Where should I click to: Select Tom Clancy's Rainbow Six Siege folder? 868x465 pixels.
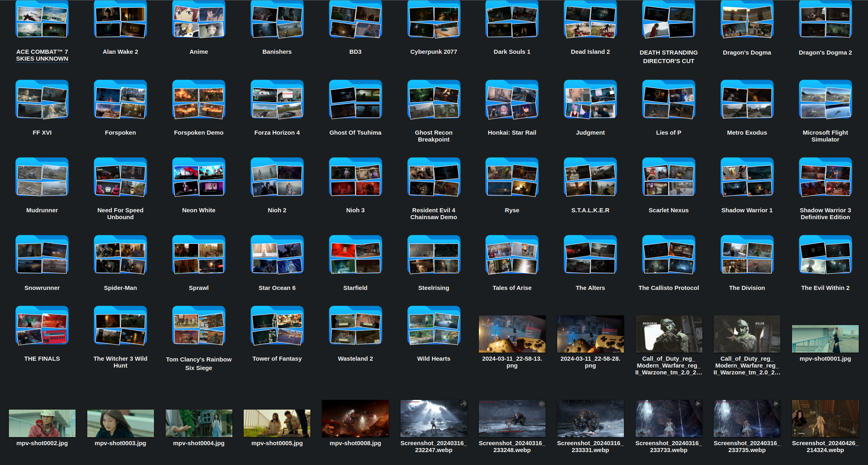[199, 325]
